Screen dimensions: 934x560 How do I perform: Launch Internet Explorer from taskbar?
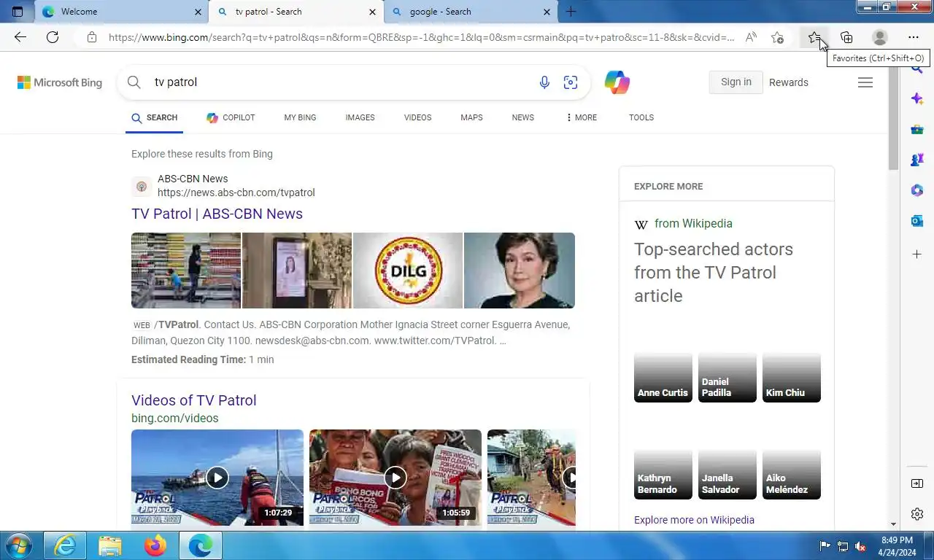click(x=65, y=545)
